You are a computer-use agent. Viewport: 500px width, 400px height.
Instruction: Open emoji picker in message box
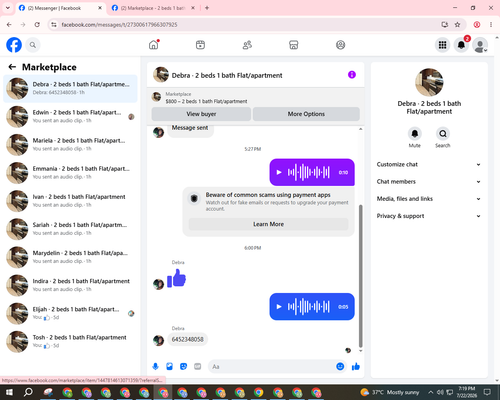pyautogui.click(x=340, y=367)
